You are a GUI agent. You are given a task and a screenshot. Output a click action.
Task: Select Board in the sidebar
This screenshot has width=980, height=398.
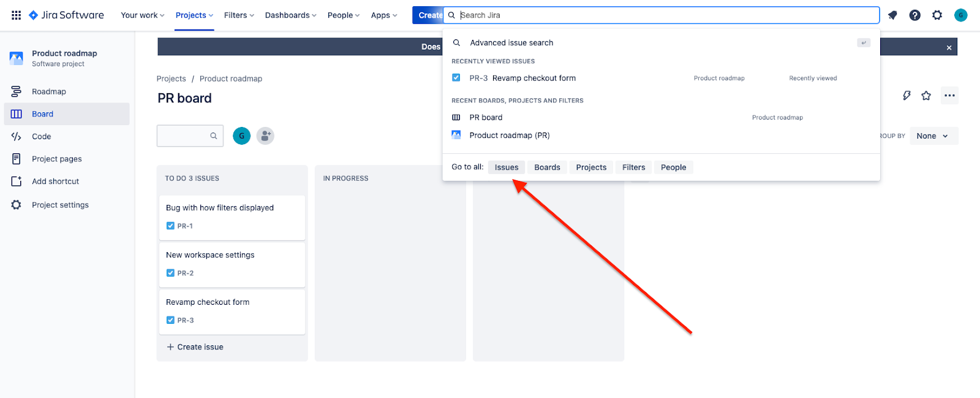pos(67,114)
